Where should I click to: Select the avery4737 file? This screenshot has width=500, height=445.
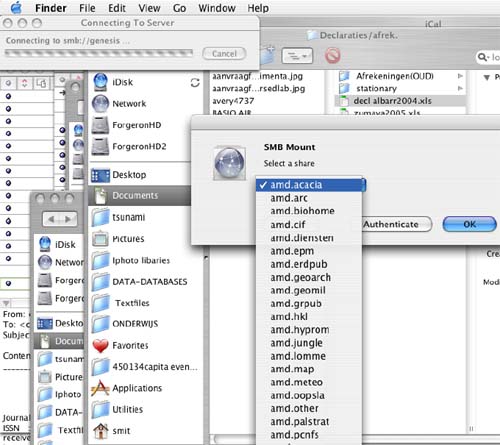coord(233,101)
